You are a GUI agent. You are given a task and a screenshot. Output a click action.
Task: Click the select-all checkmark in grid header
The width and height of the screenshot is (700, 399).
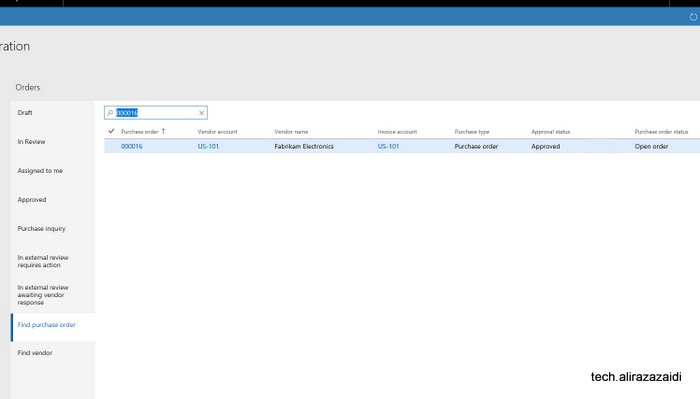pyautogui.click(x=111, y=131)
